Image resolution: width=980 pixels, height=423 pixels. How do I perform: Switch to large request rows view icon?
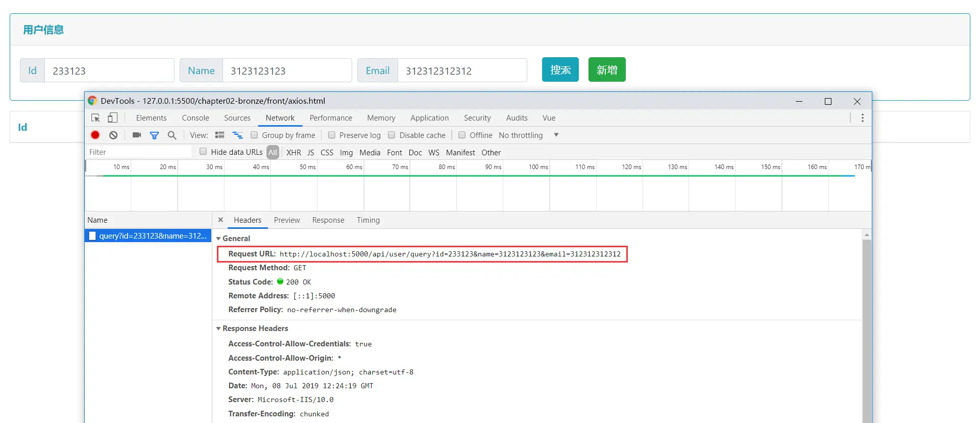coord(220,135)
